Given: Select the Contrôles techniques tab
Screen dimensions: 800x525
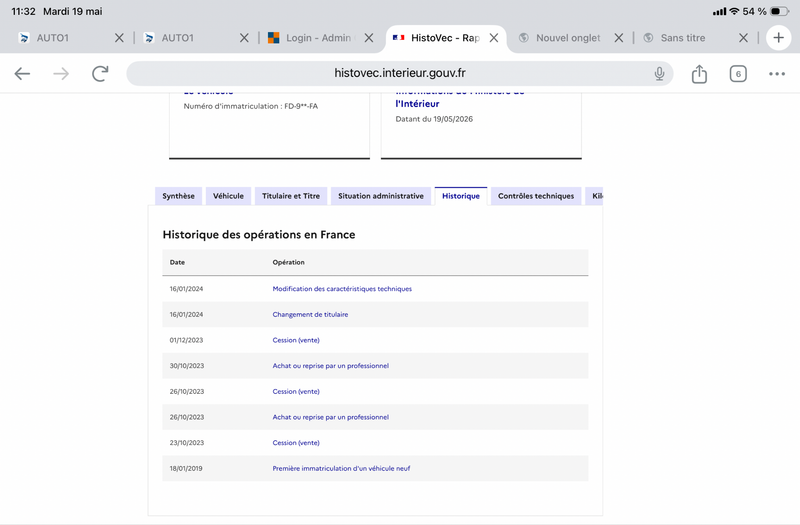Looking at the screenshot, I should point(536,196).
